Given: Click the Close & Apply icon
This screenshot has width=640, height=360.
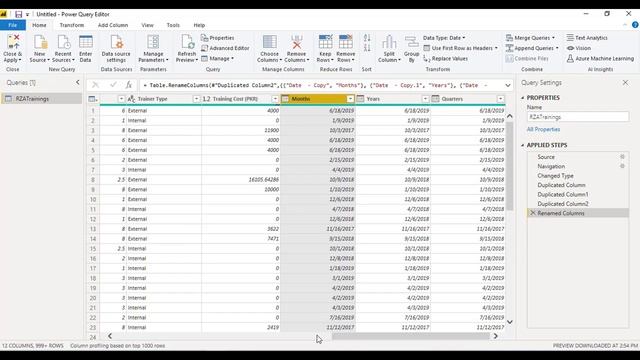Looking at the screenshot, I should 13,42.
